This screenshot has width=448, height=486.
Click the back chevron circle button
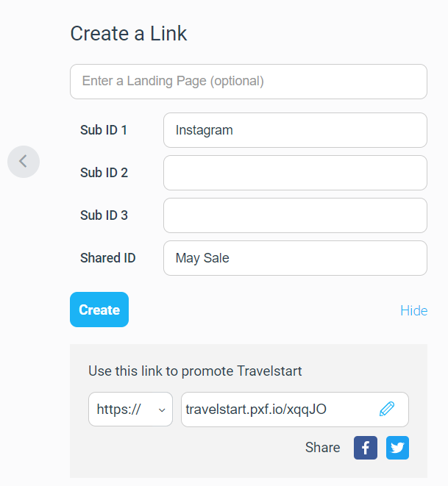[24, 162]
